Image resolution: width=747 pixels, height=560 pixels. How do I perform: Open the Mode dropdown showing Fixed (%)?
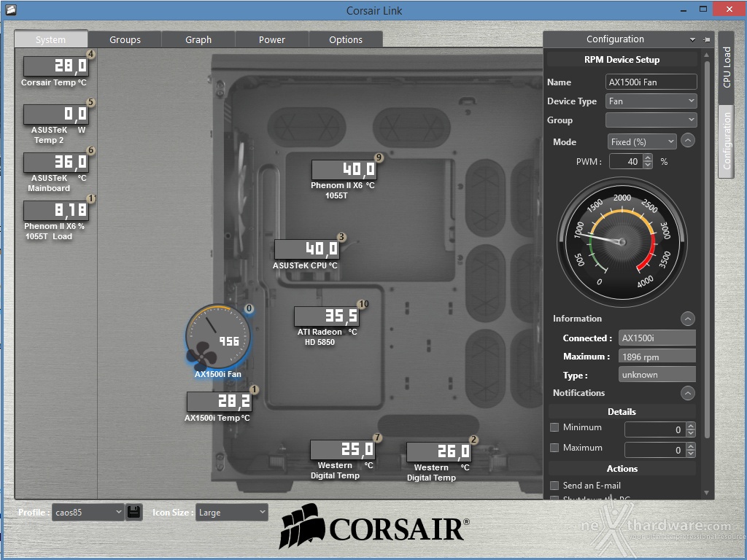(x=642, y=142)
